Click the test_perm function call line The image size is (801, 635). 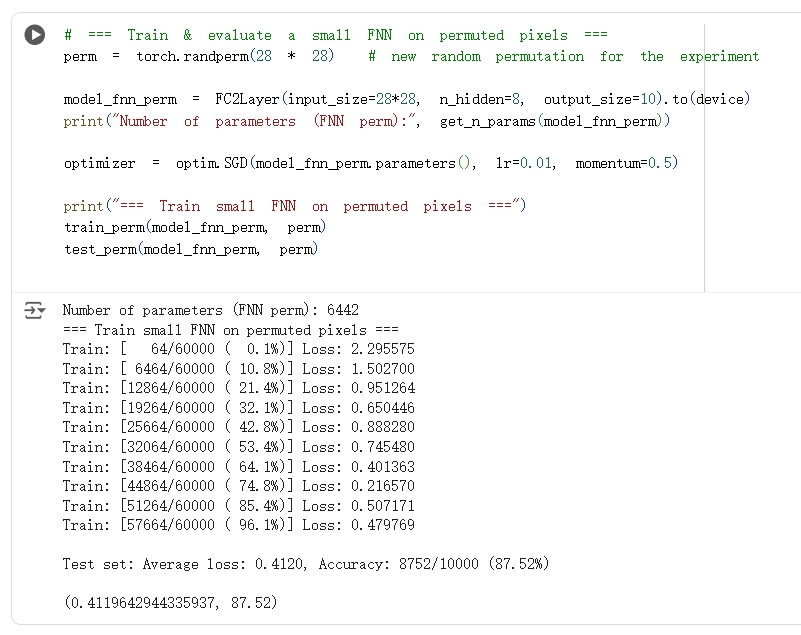click(190, 249)
